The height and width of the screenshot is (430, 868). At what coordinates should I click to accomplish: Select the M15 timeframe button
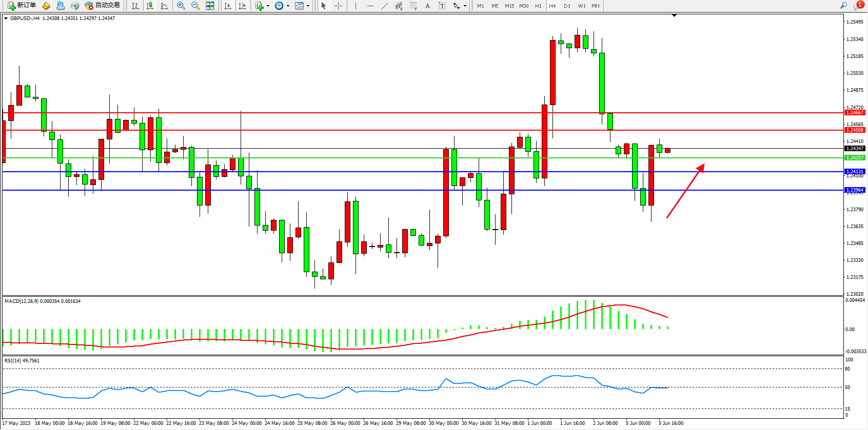(509, 6)
